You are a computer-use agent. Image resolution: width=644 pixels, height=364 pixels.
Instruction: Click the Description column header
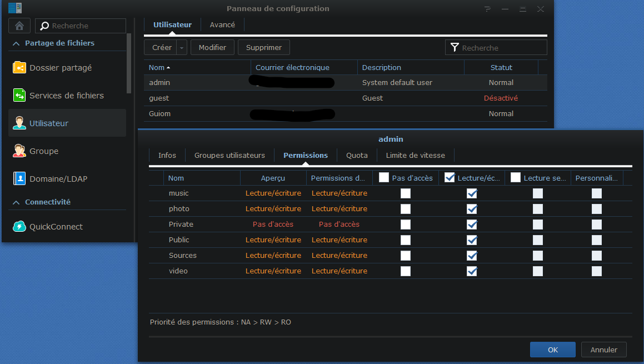[x=411, y=67]
